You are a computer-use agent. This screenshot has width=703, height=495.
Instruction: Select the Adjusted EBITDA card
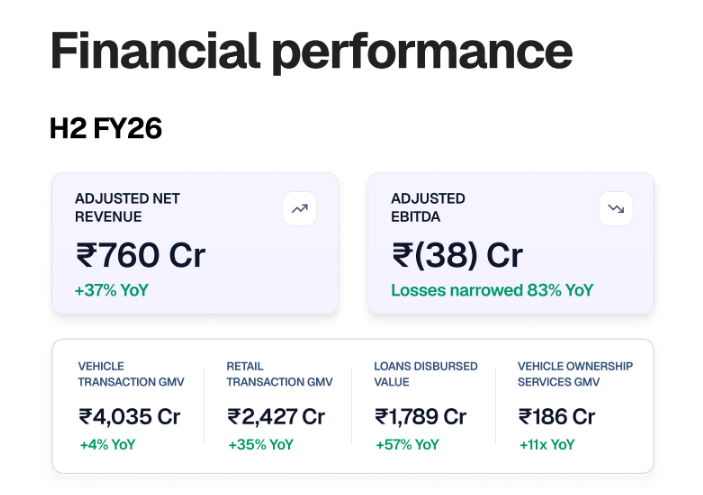(x=511, y=243)
